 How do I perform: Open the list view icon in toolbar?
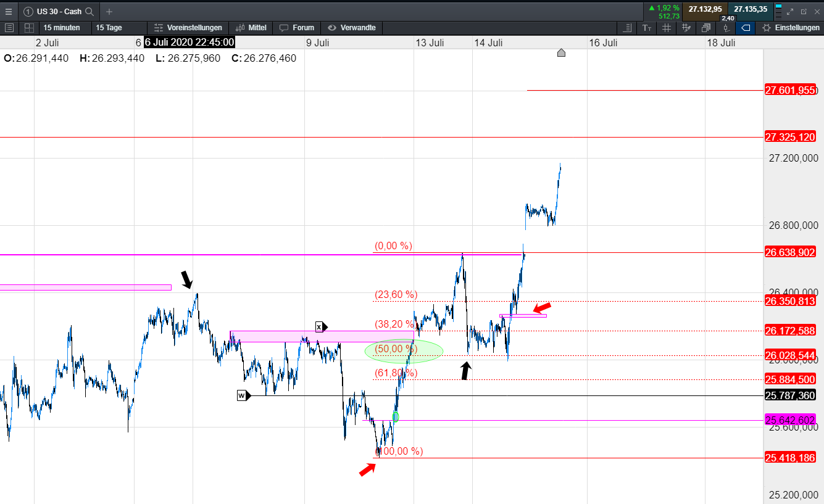click(x=628, y=28)
